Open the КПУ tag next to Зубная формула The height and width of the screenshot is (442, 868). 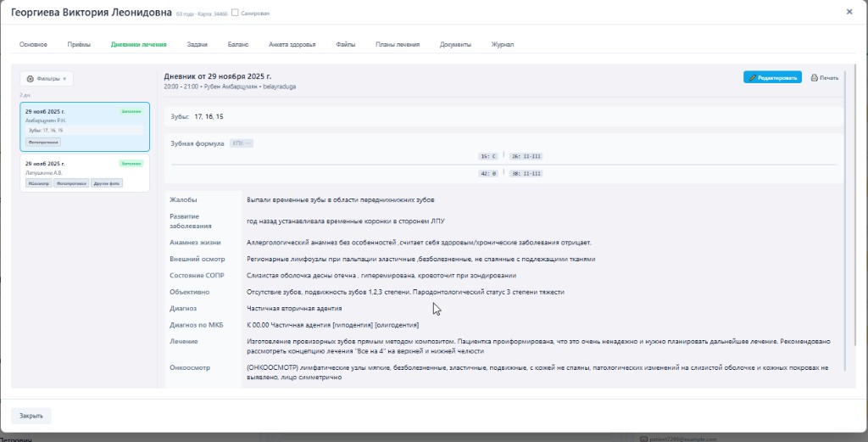(242, 143)
